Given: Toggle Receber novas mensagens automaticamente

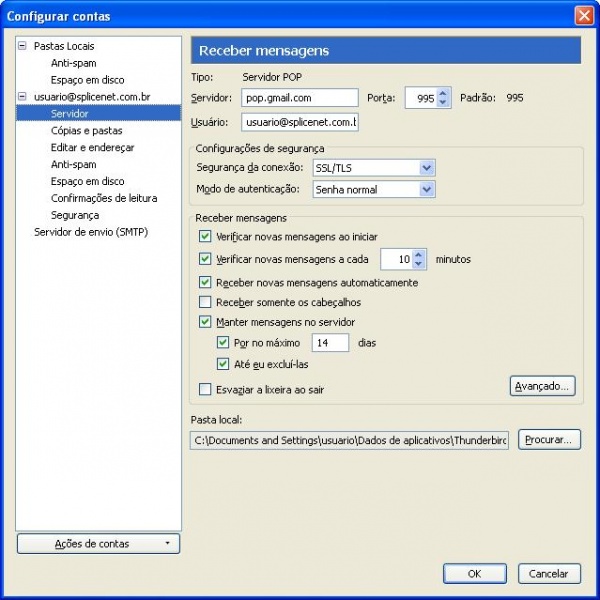Looking at the screenshot, I should pos(205,282).
